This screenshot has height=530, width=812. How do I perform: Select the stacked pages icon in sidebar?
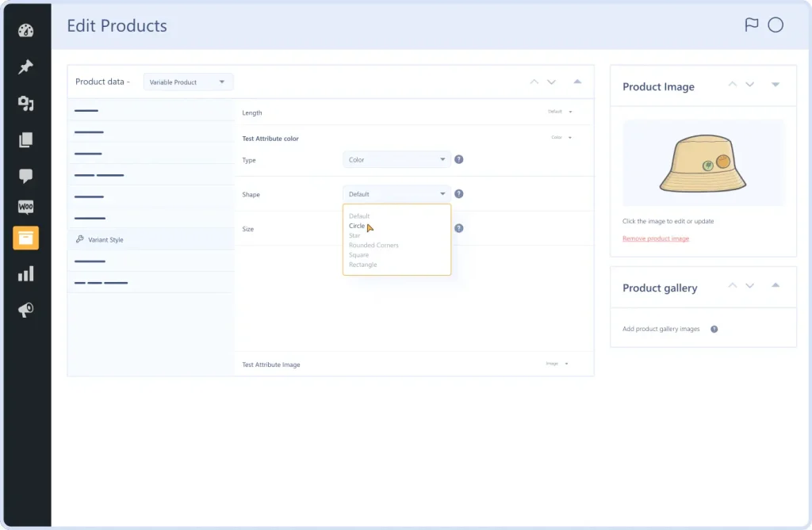[x=26, y=139]
